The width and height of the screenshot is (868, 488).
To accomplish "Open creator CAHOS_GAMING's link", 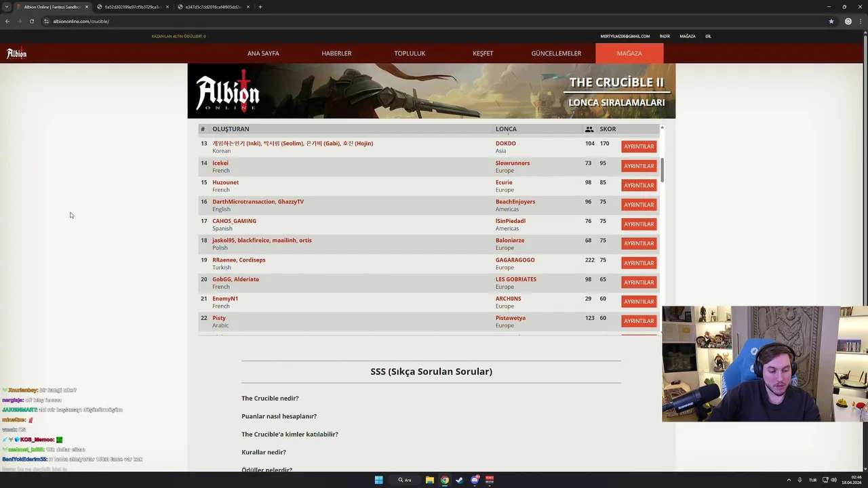I will click(234, 221).
